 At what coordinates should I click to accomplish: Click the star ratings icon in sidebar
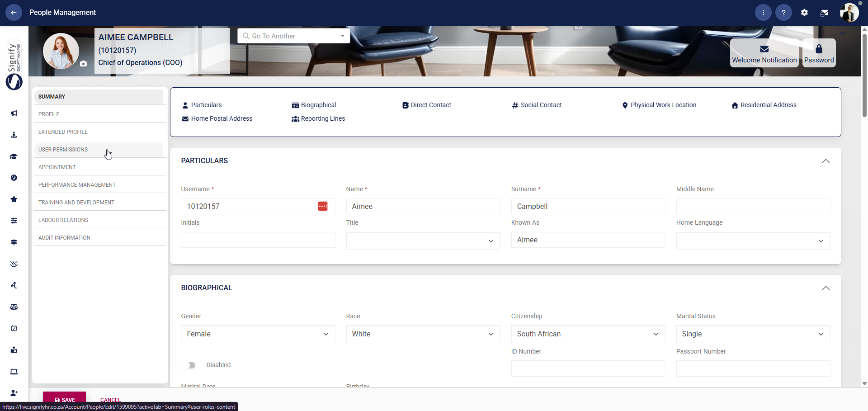(14, 199)
